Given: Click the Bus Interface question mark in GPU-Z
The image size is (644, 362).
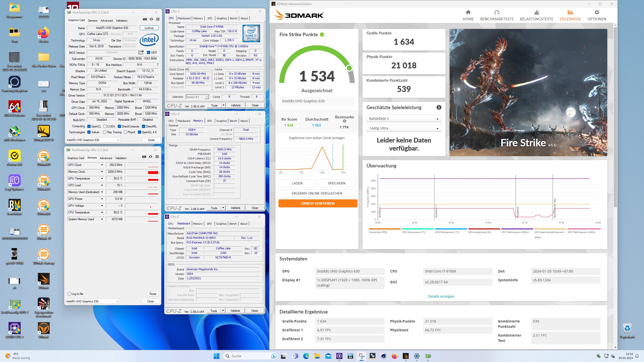Looking at the screenshot, I should pos(157,65).
